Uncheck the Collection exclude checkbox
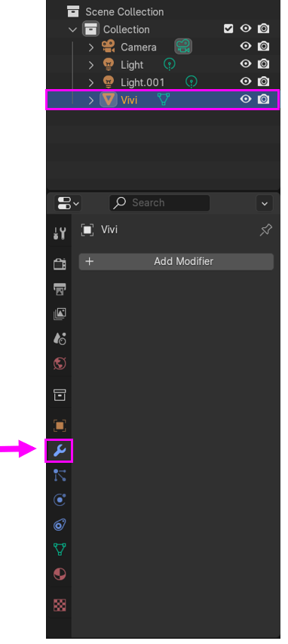288x644 pixels. coord(228,29)
